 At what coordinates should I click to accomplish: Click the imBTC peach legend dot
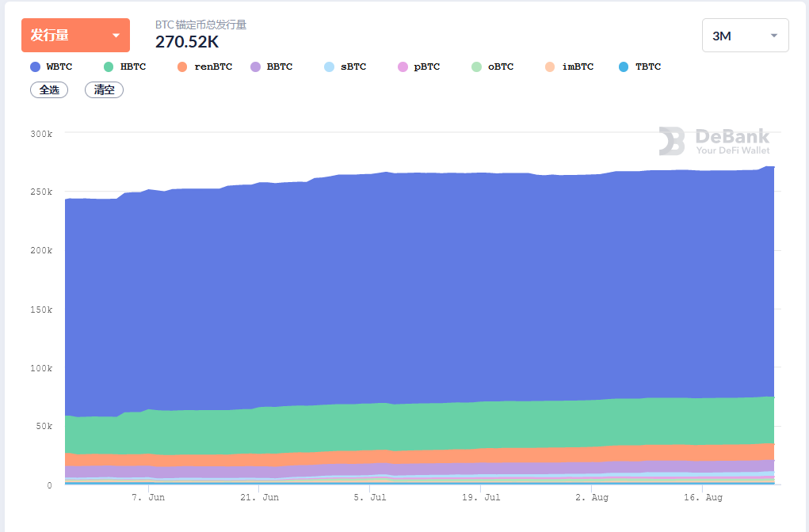pyautogui.click(x=551, y=67)
